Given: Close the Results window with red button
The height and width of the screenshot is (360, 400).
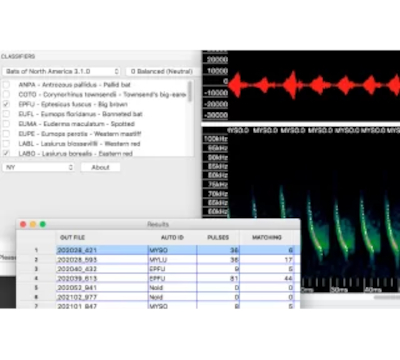Looking at the screenshot, I should [23, 224].
